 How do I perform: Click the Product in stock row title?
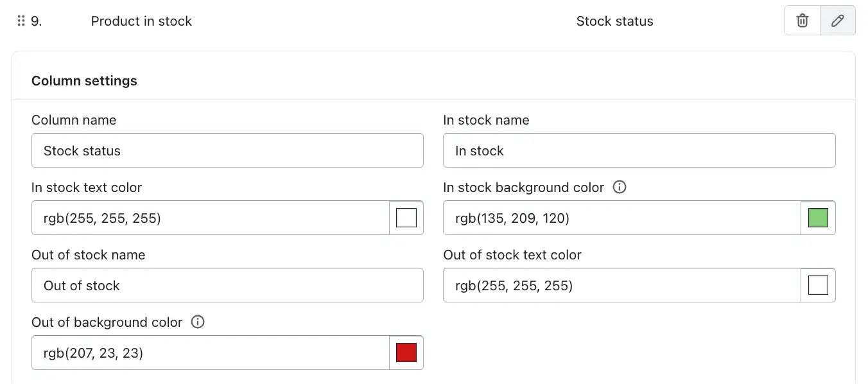141,21
